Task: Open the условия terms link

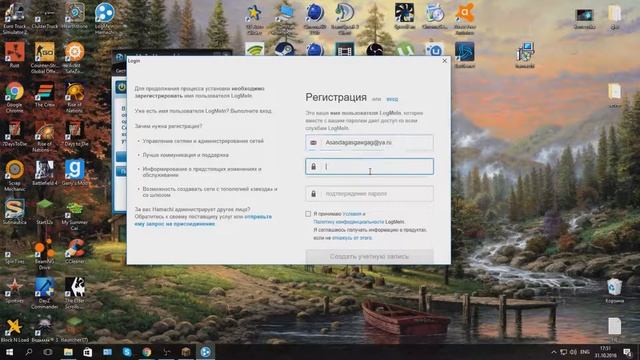Action: pyautogui.click(x=352, y=214)
